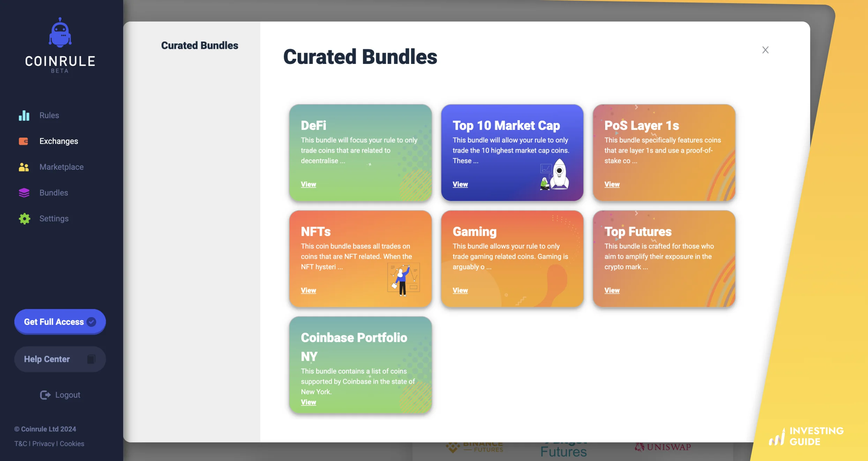Open the Help Center
The width and height of the screenshot is (868, 461).
[47, 359]
